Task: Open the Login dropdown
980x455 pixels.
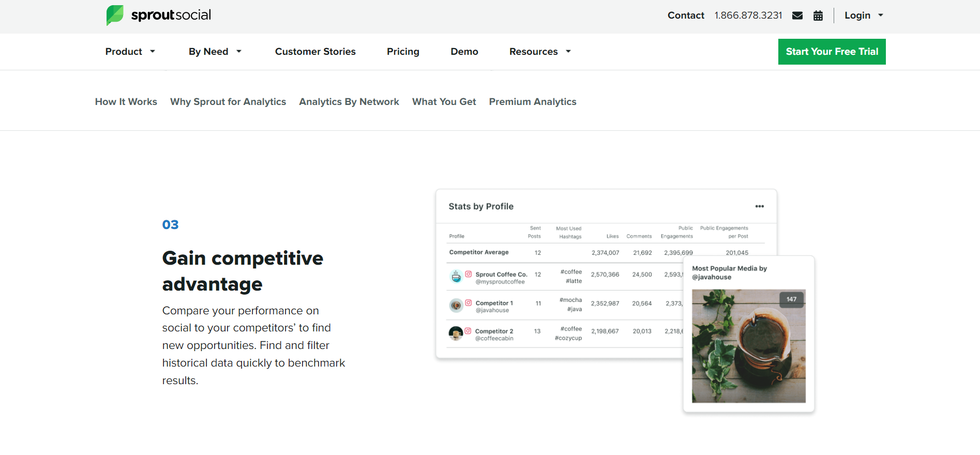Action: click(x=864, y=16)
